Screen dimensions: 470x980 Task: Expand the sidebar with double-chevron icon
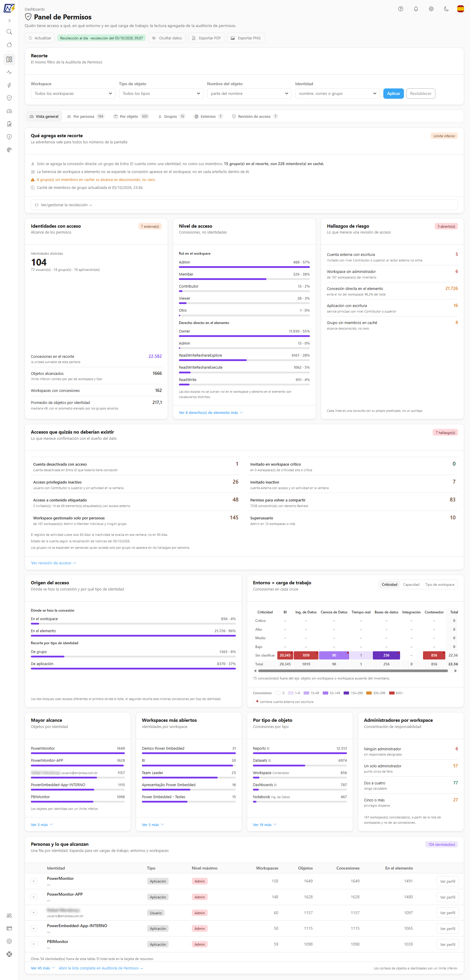pyautogui.click(x=9, y=21)
